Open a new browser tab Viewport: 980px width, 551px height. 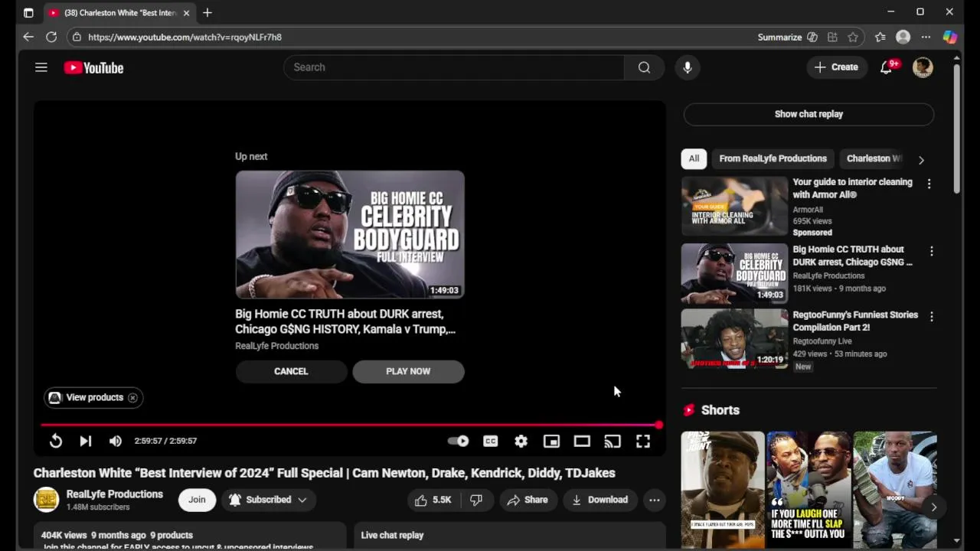click(207, 13)
